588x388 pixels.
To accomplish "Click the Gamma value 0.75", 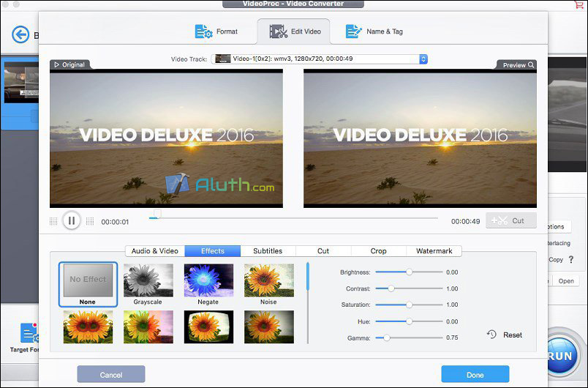I will coord(452,337).
